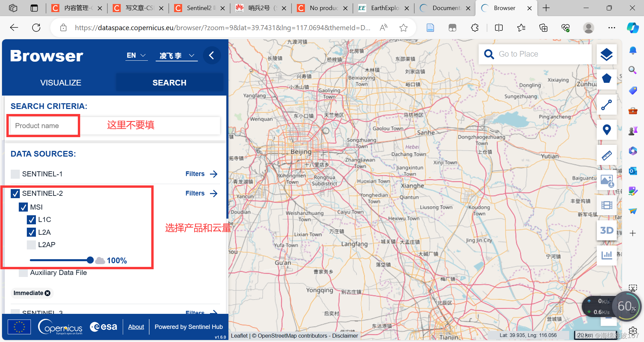This screenshot has width=644, height=342.
Task: Open the browser favorites list icon
Action: (521, 28)
